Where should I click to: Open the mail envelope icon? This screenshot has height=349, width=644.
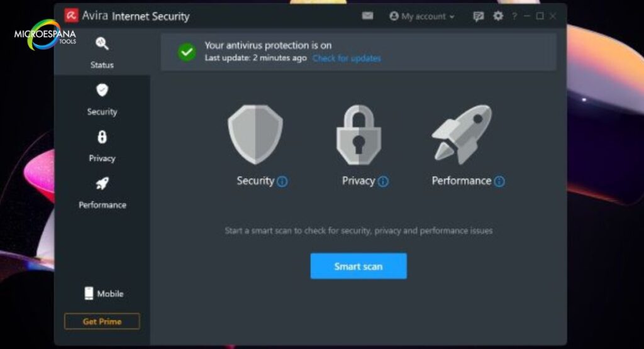[368, 16]
